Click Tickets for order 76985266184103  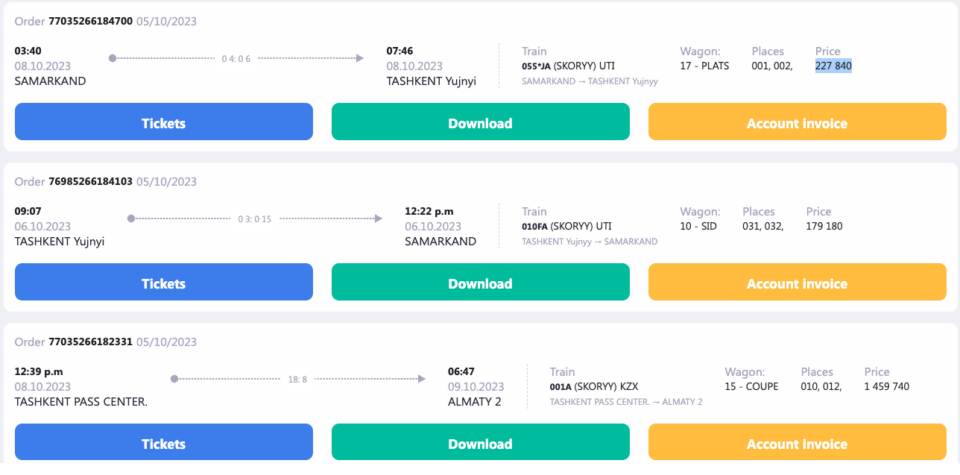click(x=164, y=283)
